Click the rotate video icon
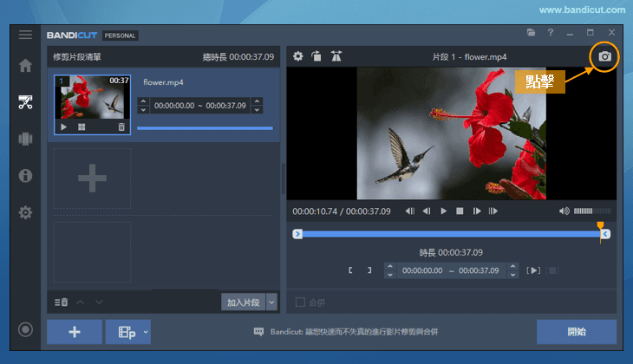The height and width of the screenshot is (364, 633). pyautogui.click(x=316, y=56)
